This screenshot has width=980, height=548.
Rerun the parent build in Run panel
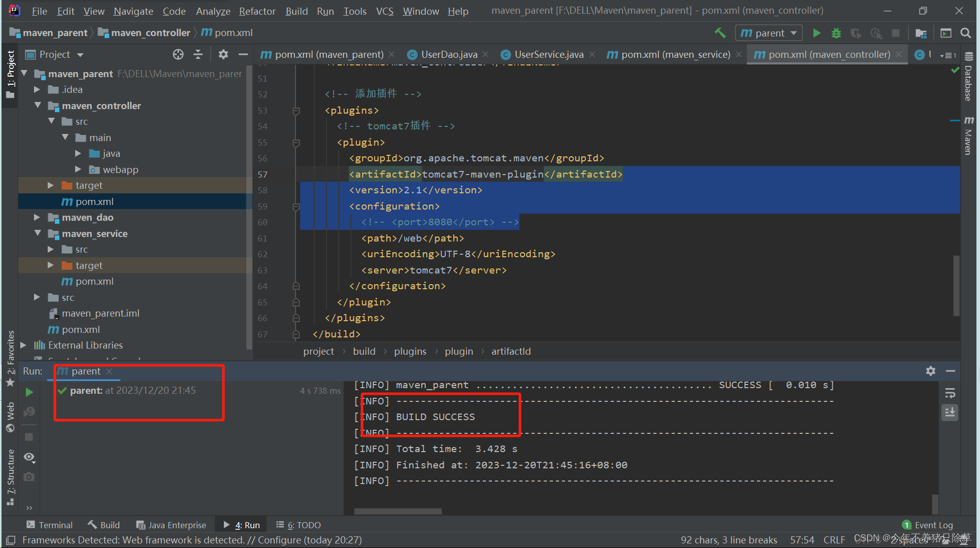tap(29, 392)
